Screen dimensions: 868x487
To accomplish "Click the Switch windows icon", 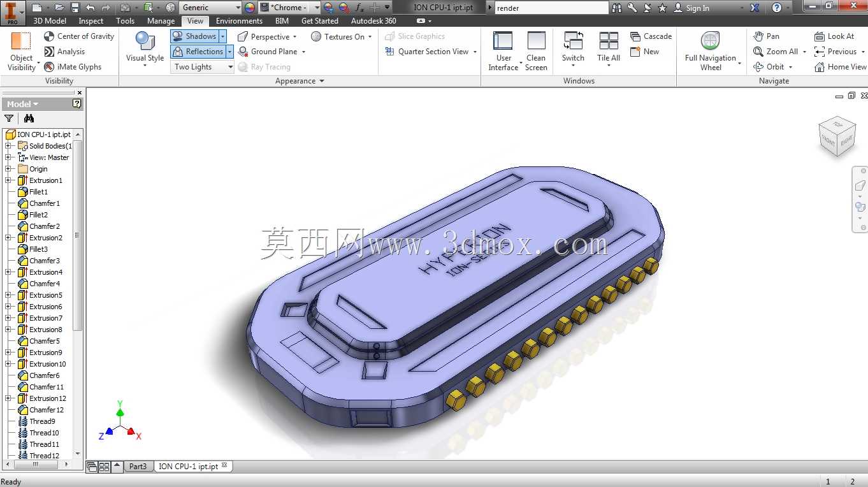I will tap(573, 41).
